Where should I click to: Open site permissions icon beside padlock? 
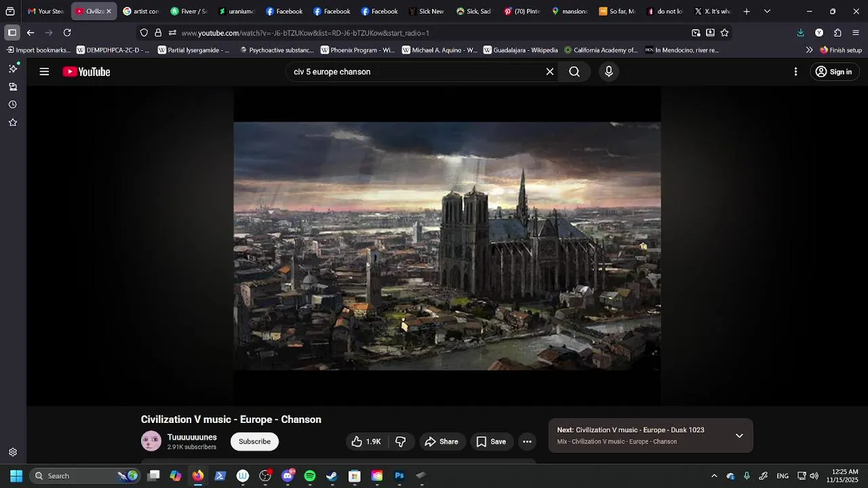click(x=172, y=33)
